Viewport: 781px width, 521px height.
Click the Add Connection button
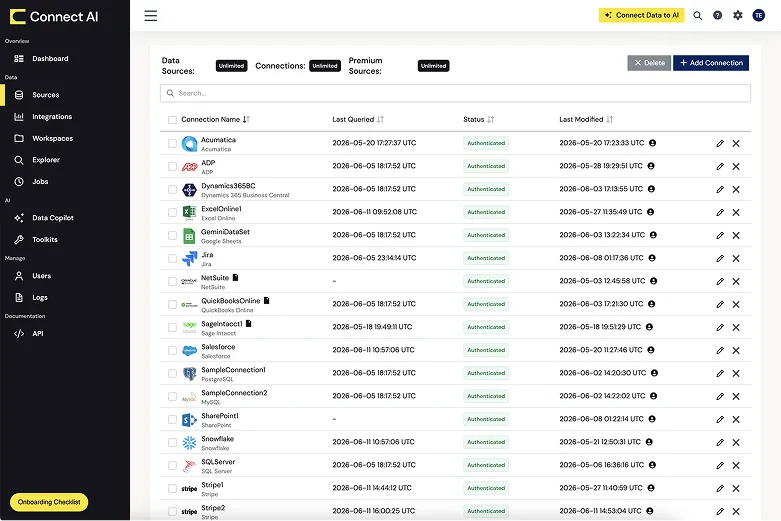click(711, 63)
